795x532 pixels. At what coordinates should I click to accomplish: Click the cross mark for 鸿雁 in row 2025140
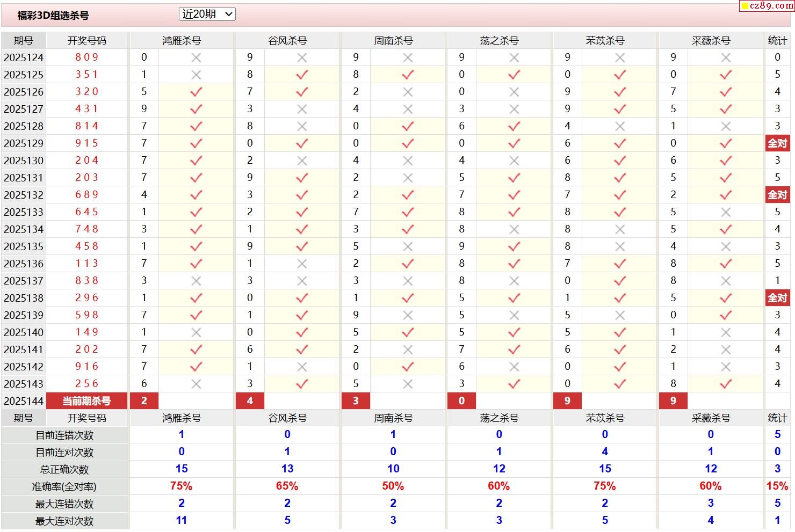[196, 332]
